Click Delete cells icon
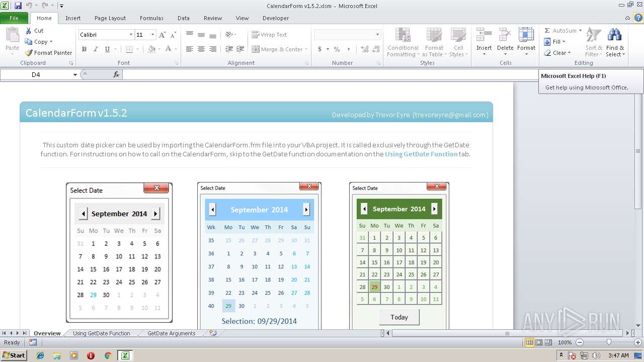 click(505, 35)
